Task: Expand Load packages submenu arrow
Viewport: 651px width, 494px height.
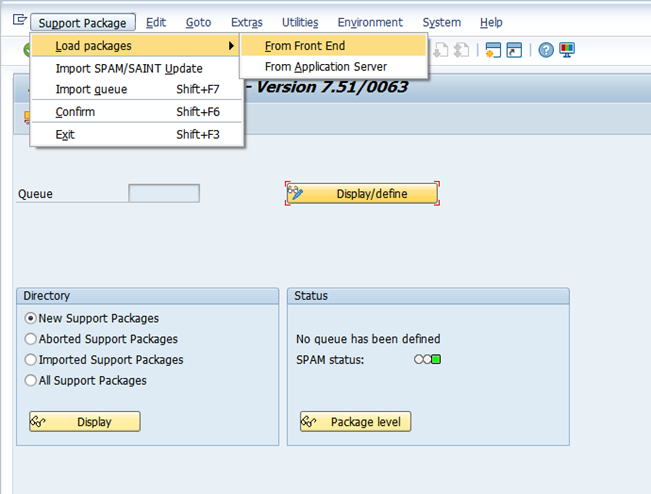Action: pyautogui.click(x=231, y=46)
